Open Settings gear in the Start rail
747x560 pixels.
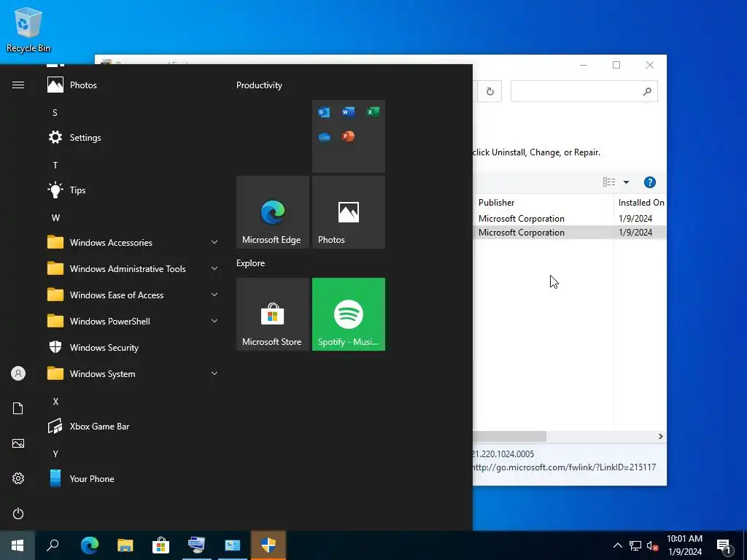pos(18,478)
